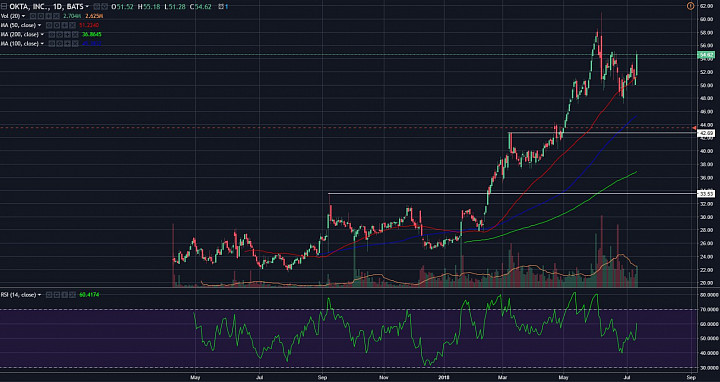Screen dimensions: 720x382
Task: Expand the MA (200, close) dropdown arrow
Action: pos(42,34)
